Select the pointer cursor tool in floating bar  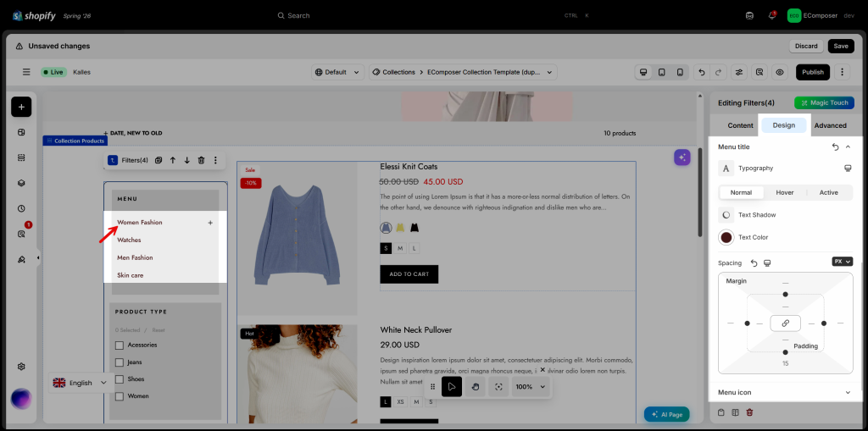pyautogui.click(x=452, y=387)
